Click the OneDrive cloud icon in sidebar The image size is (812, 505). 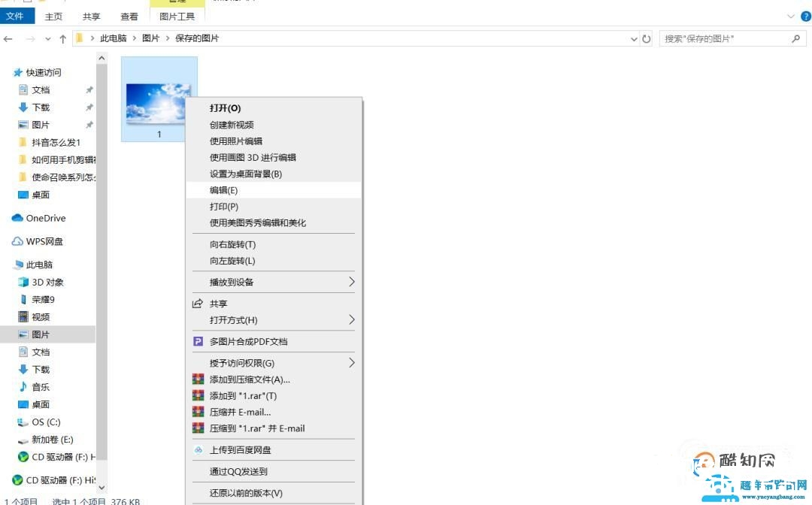click(x=18, y=218)
